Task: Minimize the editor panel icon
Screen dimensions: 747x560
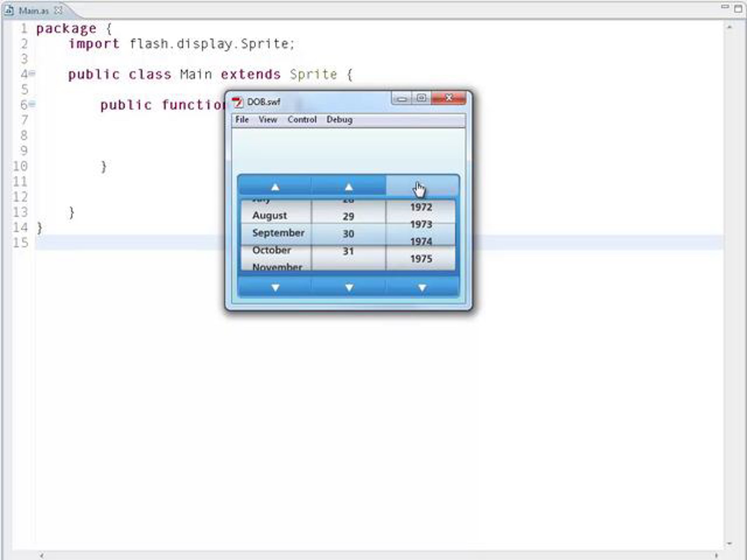Action: pyautogui.click(x=725, y=7)
